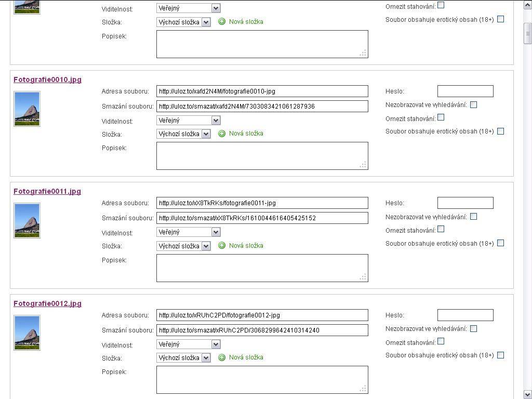This screenshot has height=399, width=532.
Task: Open Viditelnost dropdown for Fotografie0010.jpg
Action: (188, 121)
